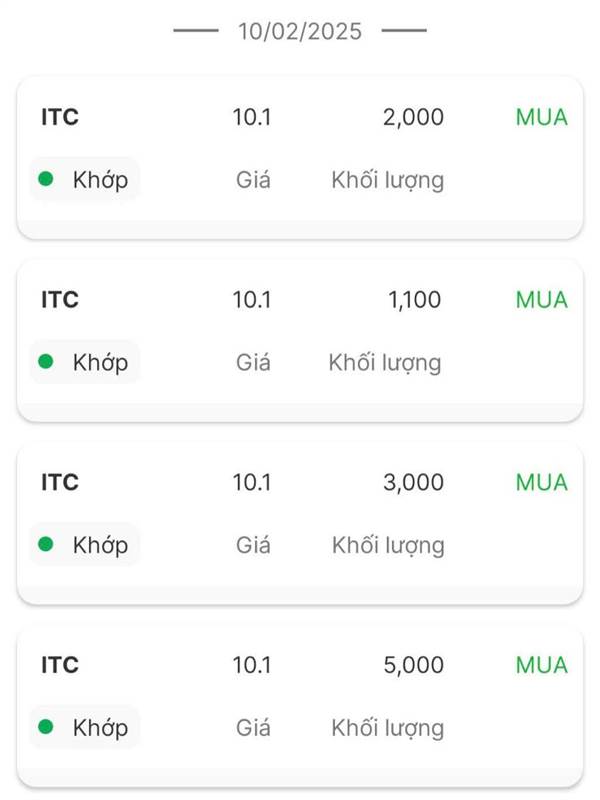Open the ITC order with 3,000 volume
The height and width of the screenshot is (800, 600).
pos(300,522)
